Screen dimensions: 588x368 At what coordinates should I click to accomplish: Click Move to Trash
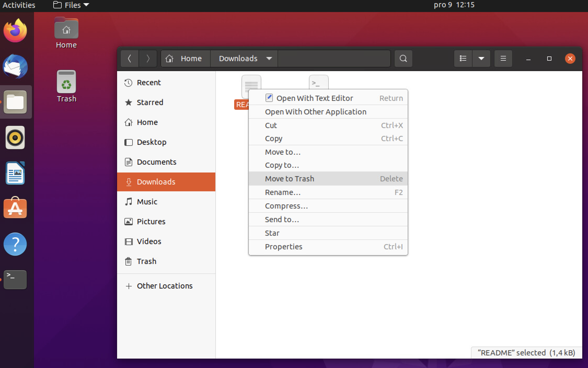click(328, 179)
